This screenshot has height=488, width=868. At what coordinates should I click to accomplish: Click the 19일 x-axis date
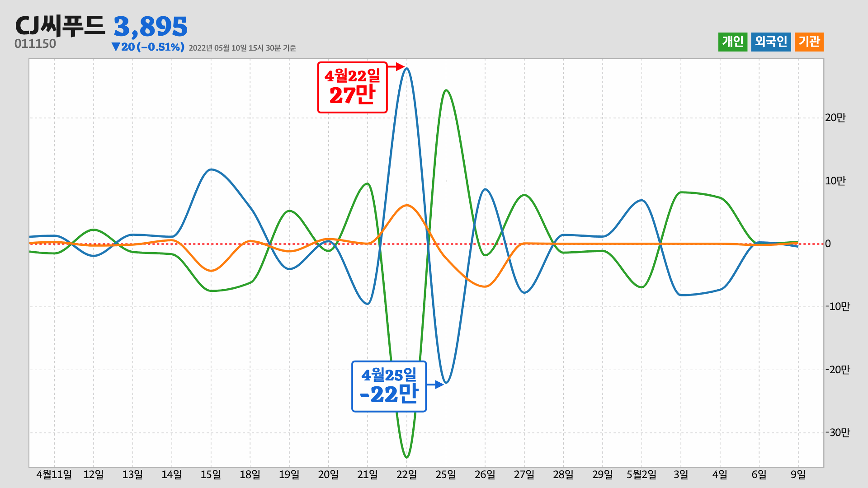point(289,475)
